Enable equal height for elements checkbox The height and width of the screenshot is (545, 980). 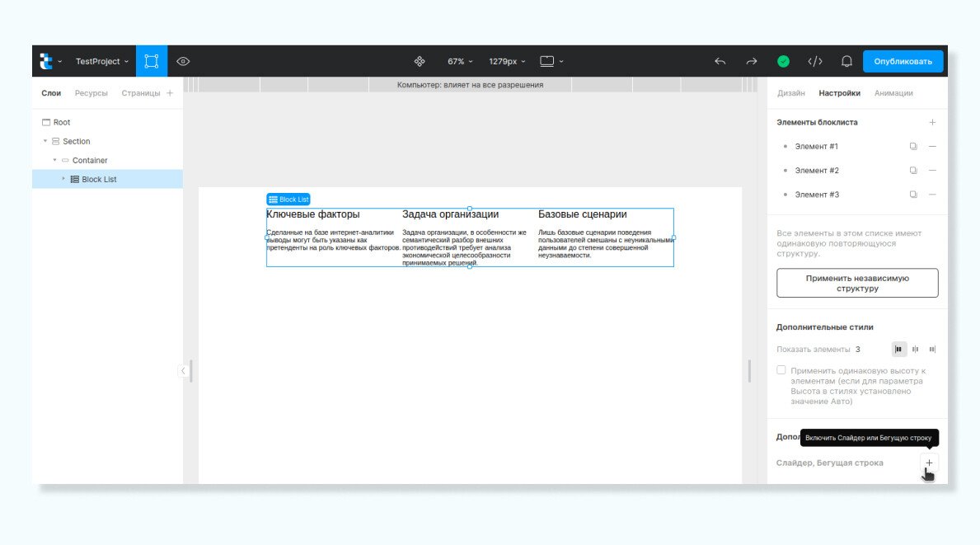pos(781,370)
